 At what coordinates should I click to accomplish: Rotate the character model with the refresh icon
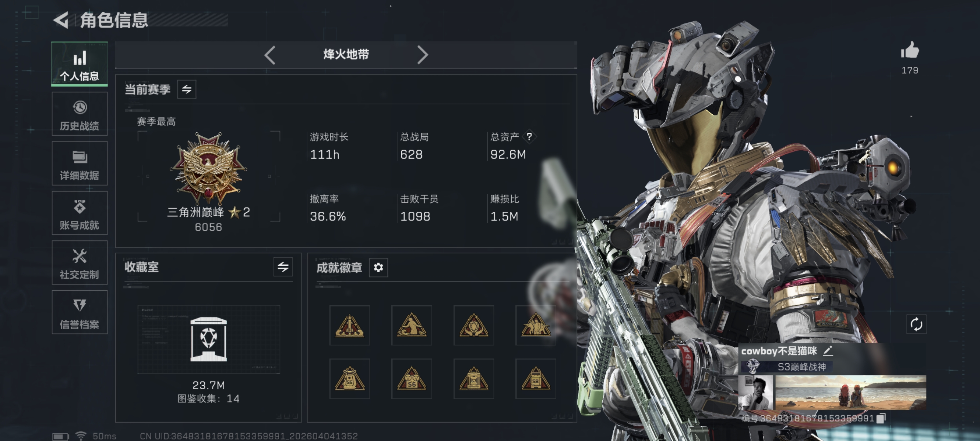coord(916,324)
